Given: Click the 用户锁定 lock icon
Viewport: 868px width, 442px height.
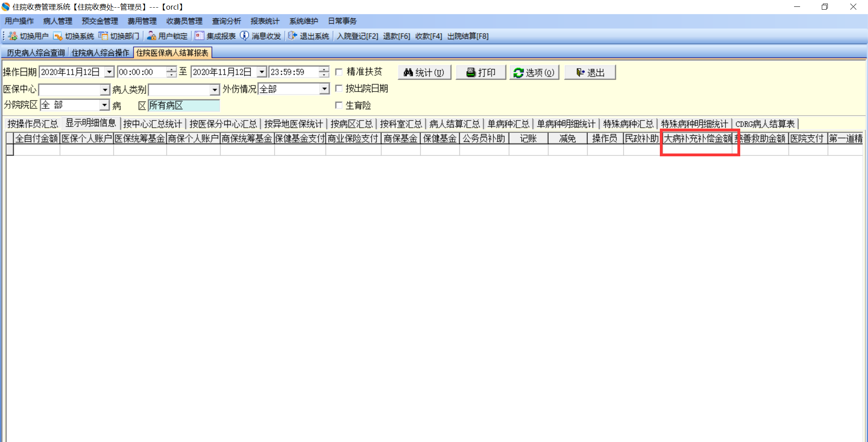Looking at the screenshot, I should click(151, 36).
